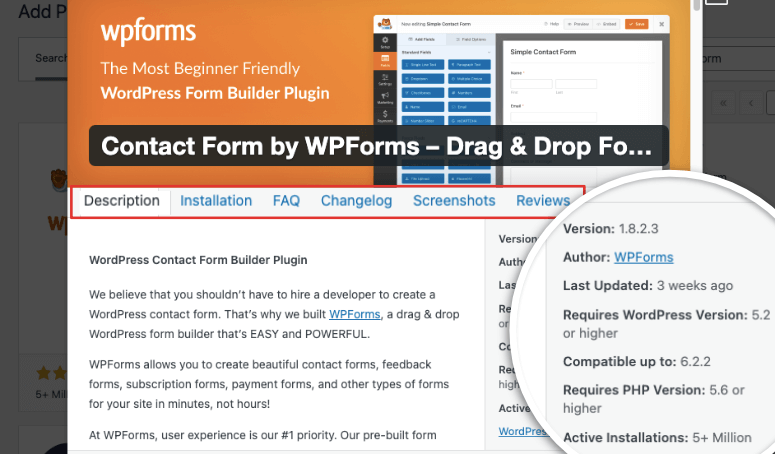Click the Help link in banner preview
The image size is (775, 454).
[551, 24]
